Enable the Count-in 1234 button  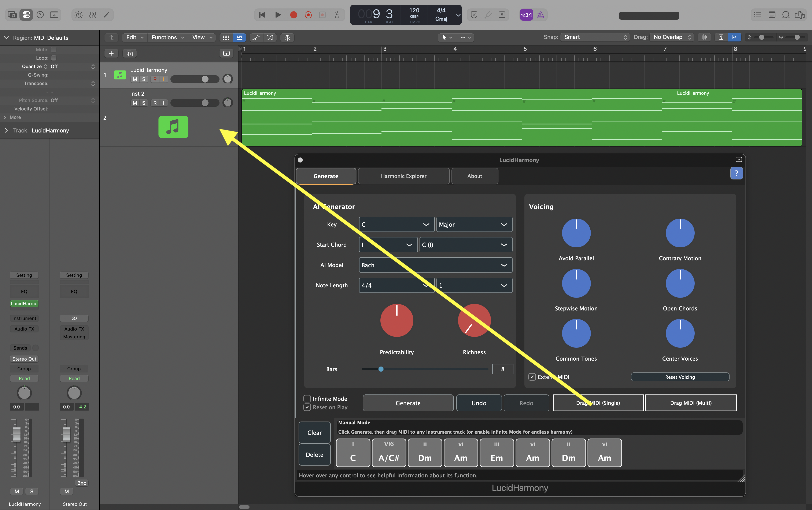coord(526,15)
